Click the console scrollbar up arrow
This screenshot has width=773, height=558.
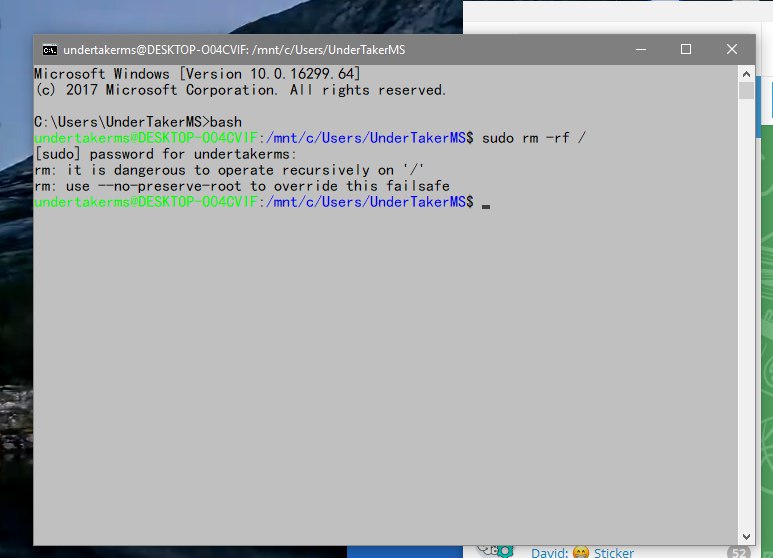746,74
